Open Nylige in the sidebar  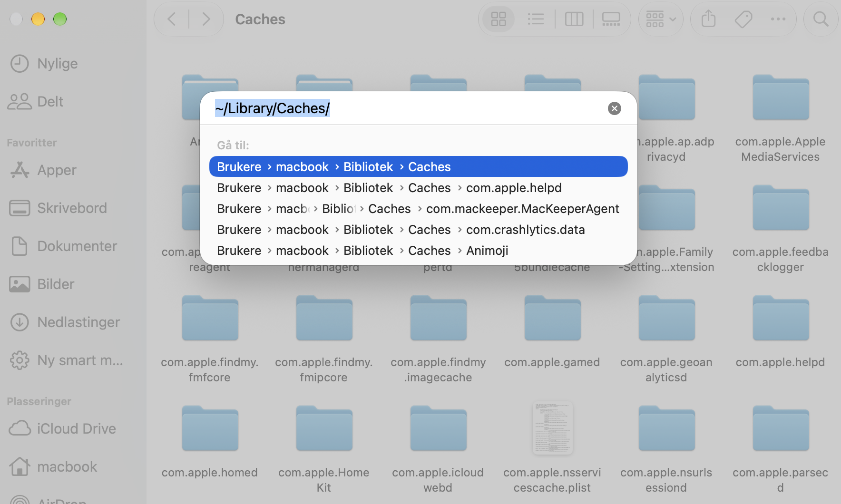[44, 64]
